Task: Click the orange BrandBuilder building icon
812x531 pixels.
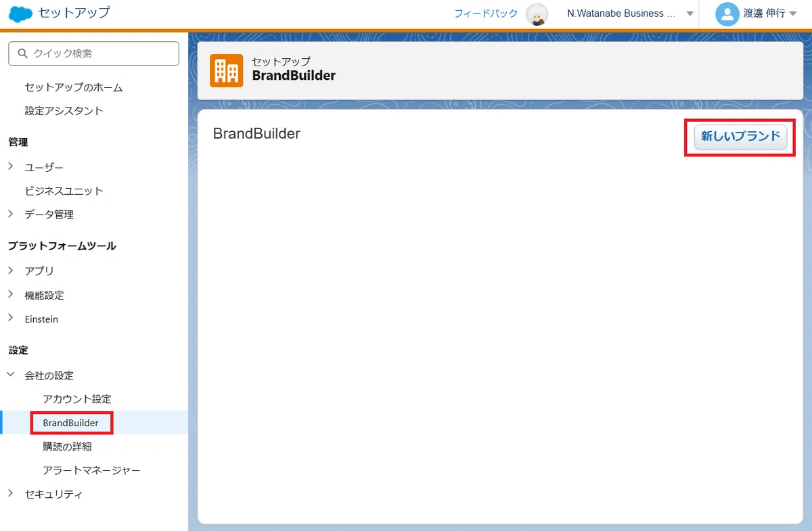Action: coord(226,70)
